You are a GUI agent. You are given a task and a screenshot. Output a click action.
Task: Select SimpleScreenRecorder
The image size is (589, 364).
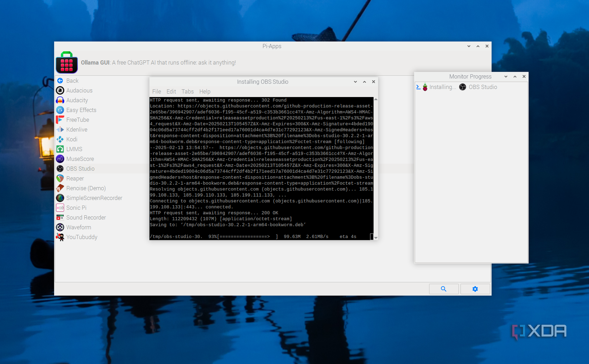[x=94, y=198]
